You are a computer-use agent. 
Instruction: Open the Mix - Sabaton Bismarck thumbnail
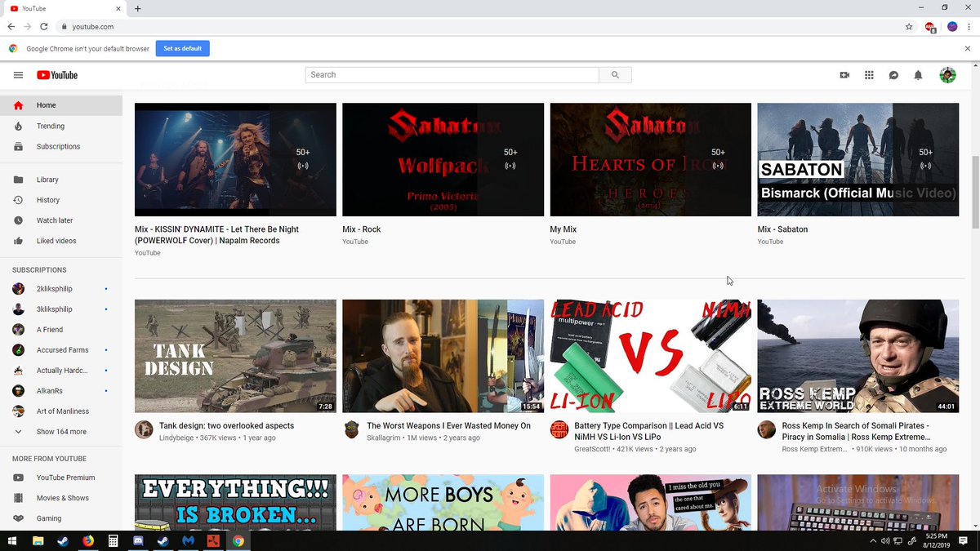click(858, 159)
